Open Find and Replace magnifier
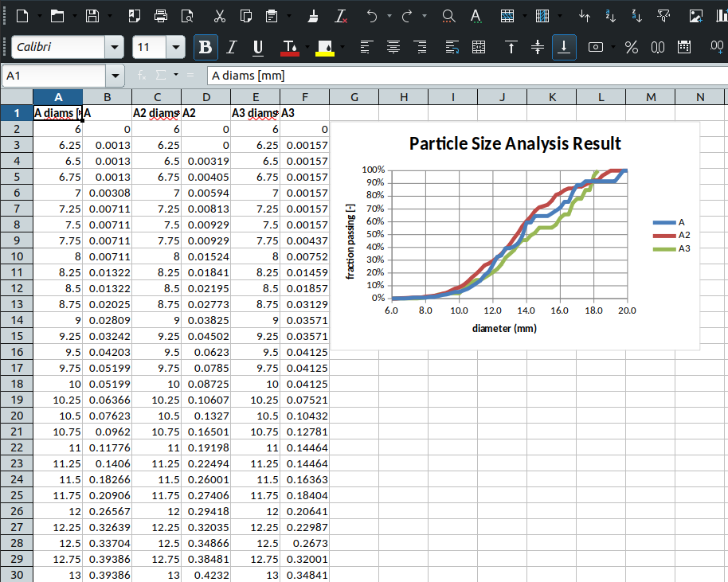 click(x=448, y=16)
